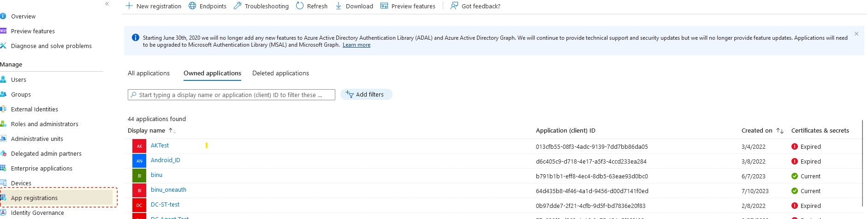This screenshot has height=219, width=868.
Task: Open binu_oneauth application
Action: coord(168,190)
